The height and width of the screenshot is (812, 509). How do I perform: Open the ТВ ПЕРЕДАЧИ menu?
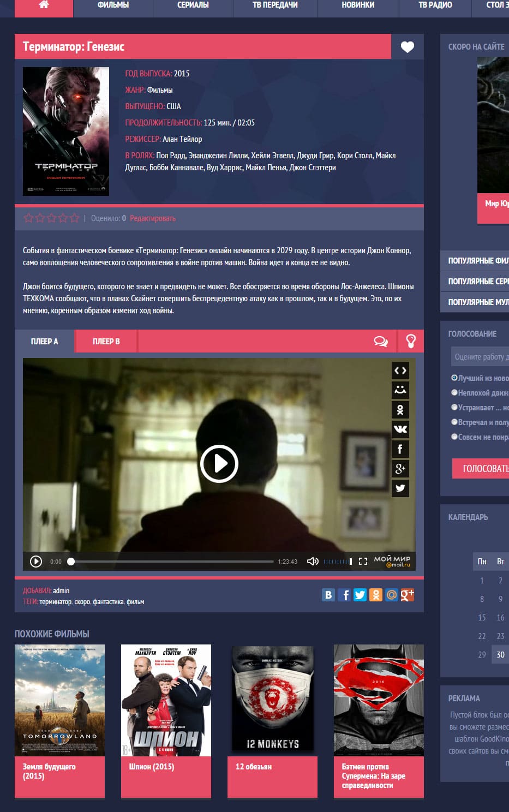pyautogui.click(x=275, y=5)
